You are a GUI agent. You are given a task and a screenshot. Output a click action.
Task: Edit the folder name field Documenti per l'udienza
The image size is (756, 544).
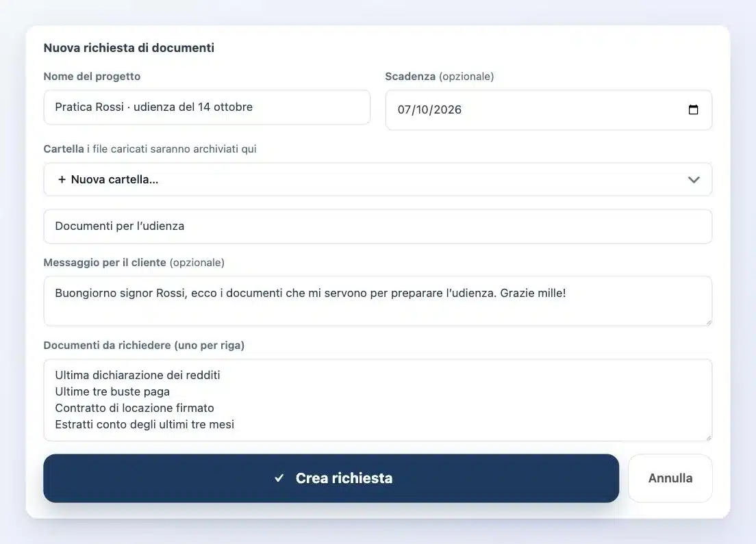[377, 226]
